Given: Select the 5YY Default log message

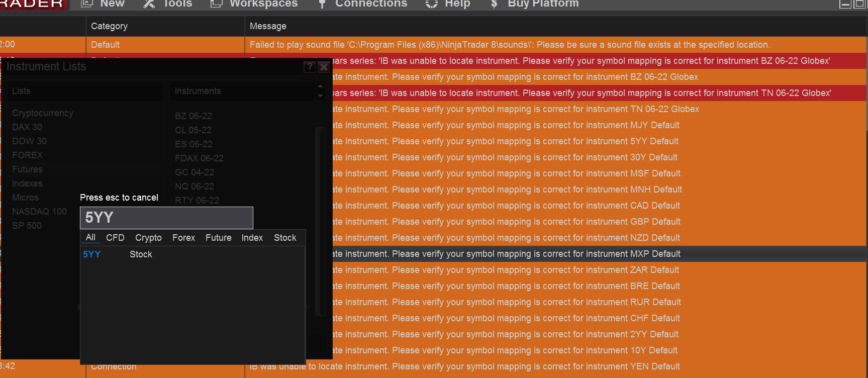Looking at the screenshot, I should click(599, 141).
